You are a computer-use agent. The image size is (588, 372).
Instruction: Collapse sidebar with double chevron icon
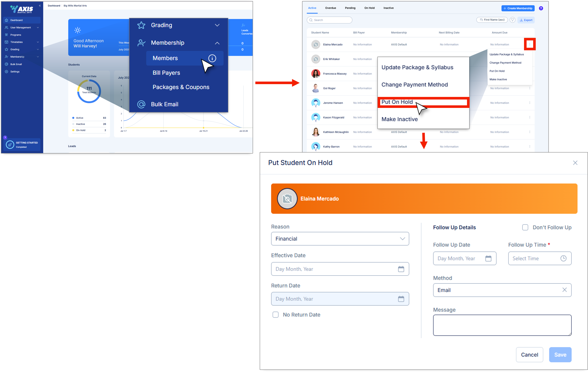point(40,6)
